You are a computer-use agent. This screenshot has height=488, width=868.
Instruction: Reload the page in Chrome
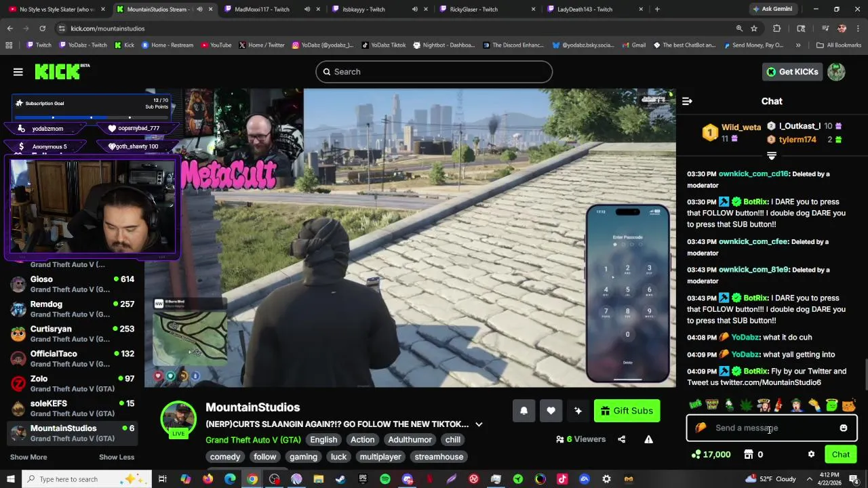pyautogui.click(x=42, y=28)
